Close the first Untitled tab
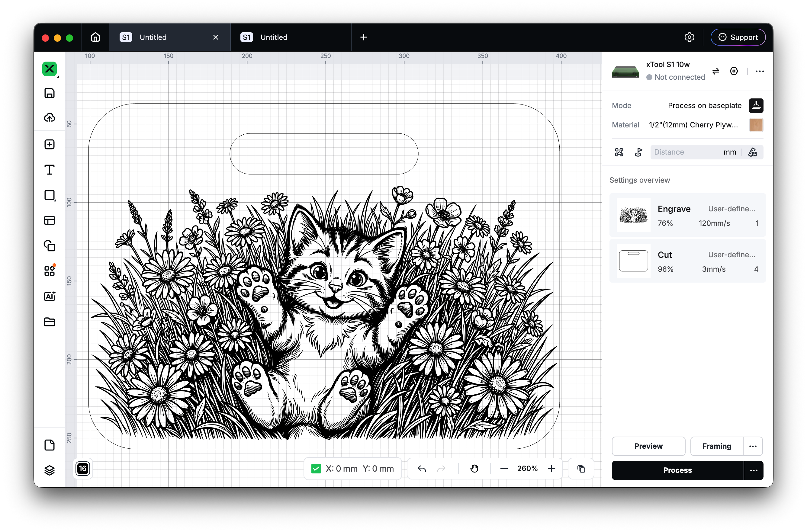This screenshot has width=807, height=532. coord(216,37)
